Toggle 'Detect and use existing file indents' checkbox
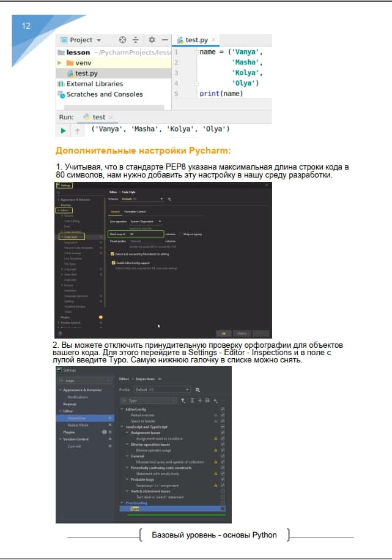The width and height of the screenshot is (392, 559). click(112, 253)
